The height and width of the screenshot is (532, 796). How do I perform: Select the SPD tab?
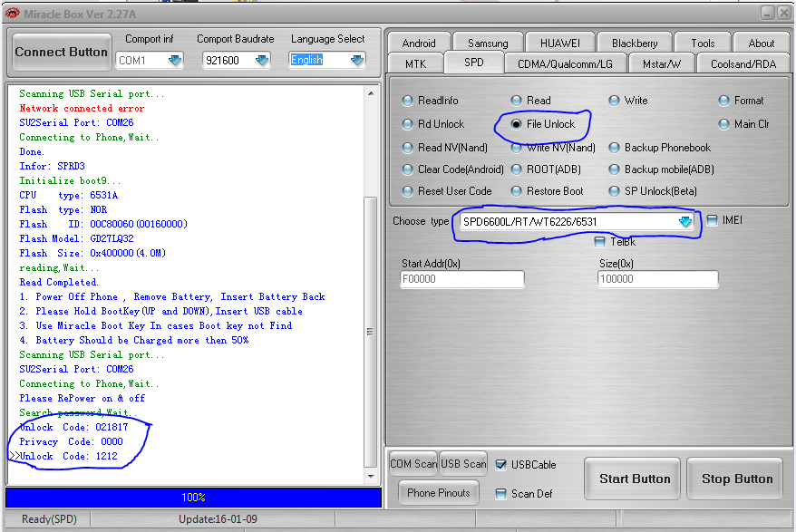pyautogui.click(x=473, y=63)
